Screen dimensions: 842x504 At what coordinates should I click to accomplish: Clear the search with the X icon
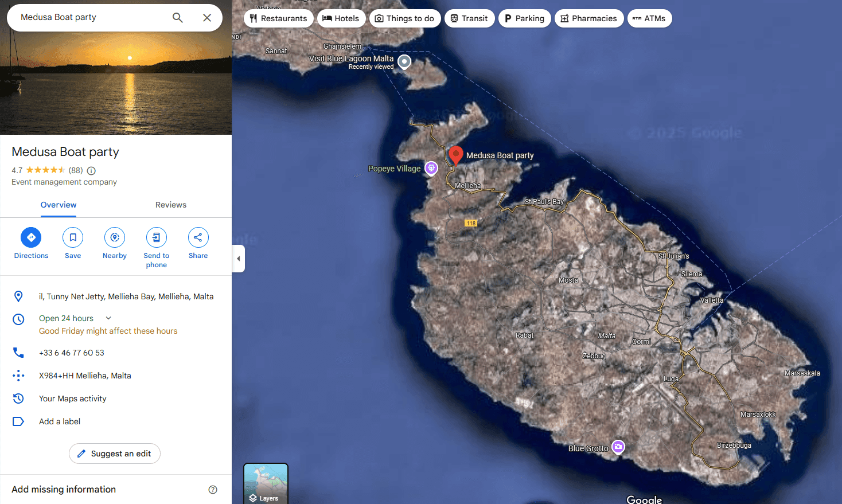coord(207,18)
